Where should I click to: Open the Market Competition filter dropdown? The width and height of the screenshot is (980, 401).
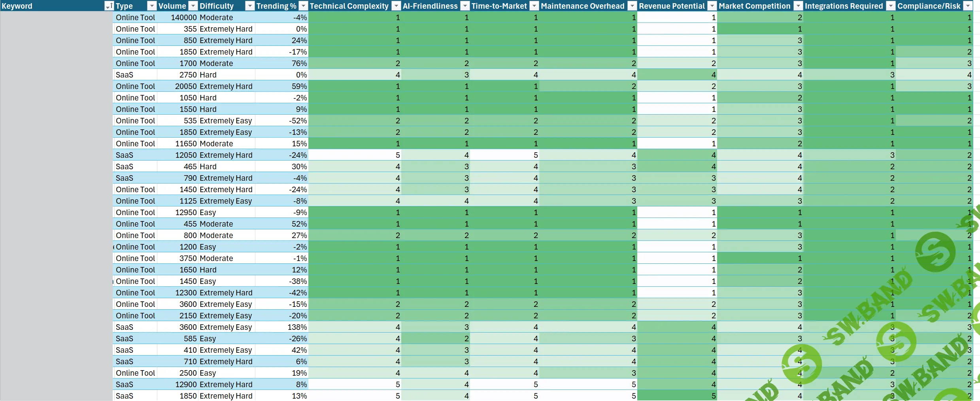pos(798,6)
